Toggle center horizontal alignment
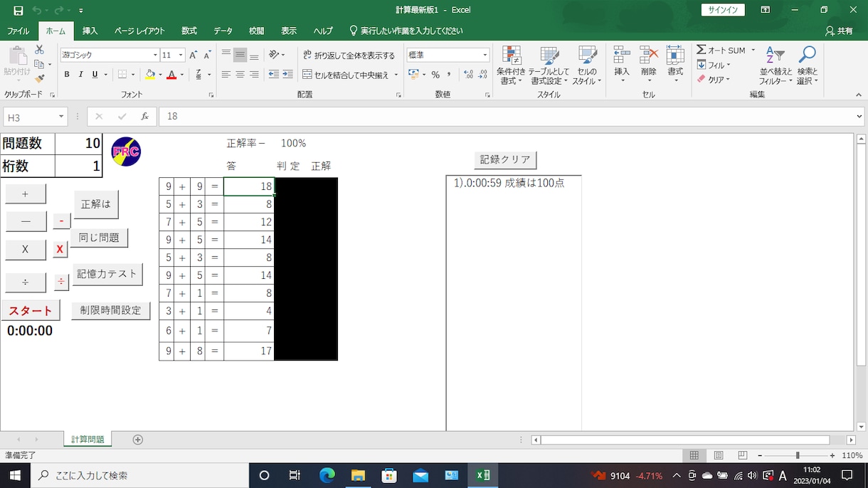868x488 pixels. pyautogui.click(x=240, y=75)
